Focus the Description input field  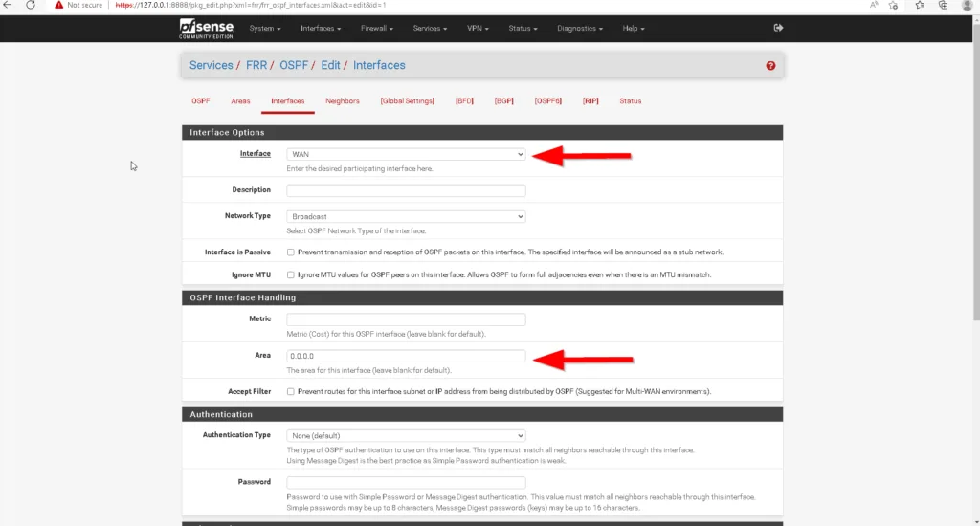tap(406, 190)
